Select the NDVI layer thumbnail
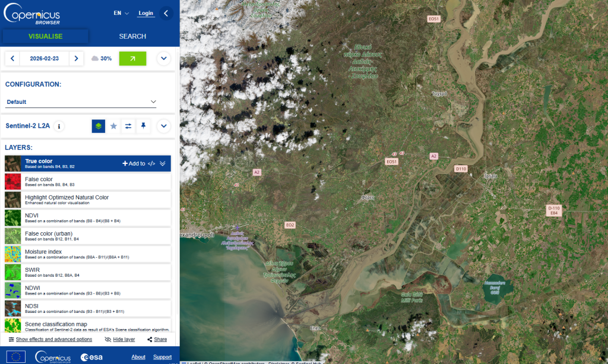 tap(12, 217)
